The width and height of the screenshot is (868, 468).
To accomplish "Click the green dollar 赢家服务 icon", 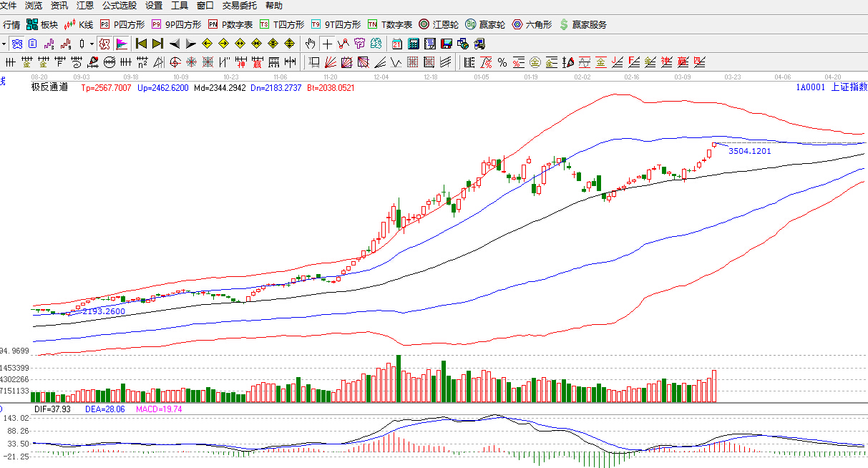I will pos(582,24).
